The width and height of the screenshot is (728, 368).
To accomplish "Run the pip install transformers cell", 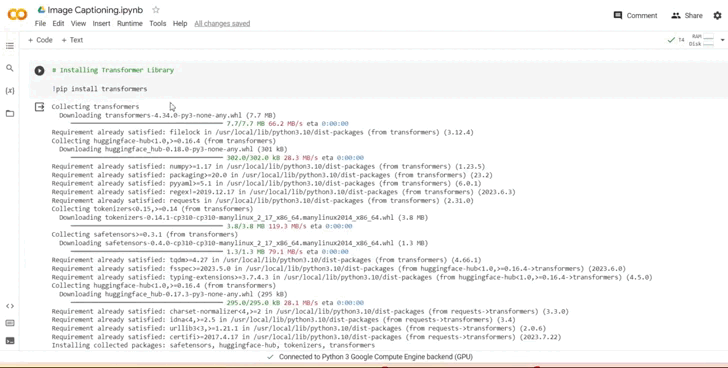I will 39,71.
